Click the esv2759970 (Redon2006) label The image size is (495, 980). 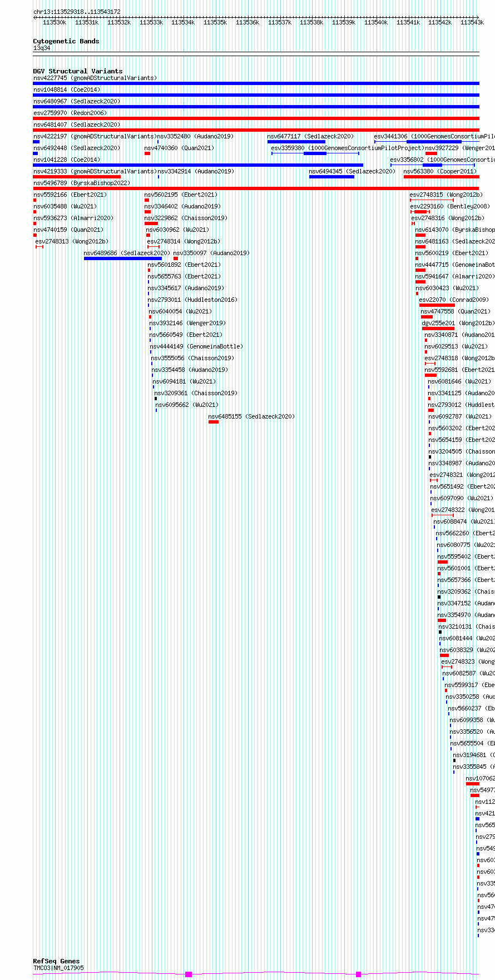[x=70, y=113]
